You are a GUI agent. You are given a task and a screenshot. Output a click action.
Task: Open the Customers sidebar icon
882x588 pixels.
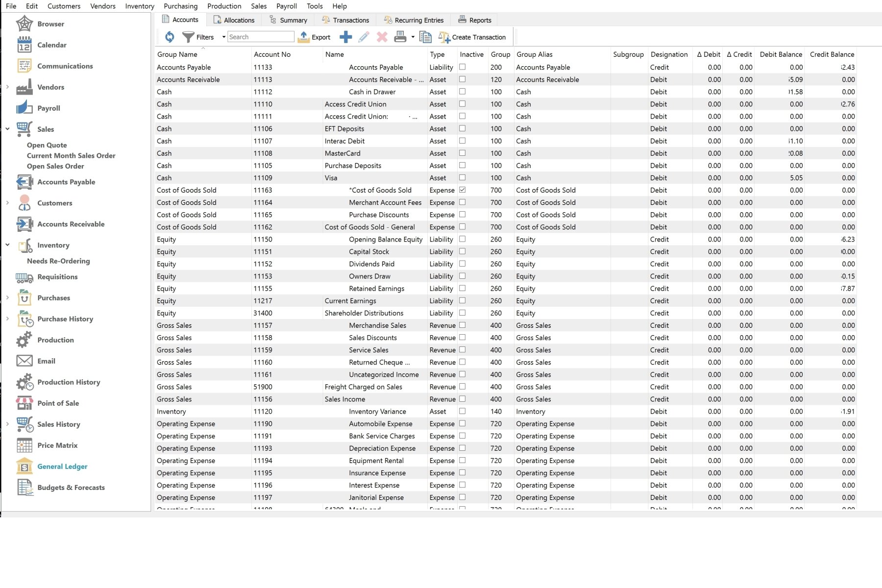coord(24,203)
